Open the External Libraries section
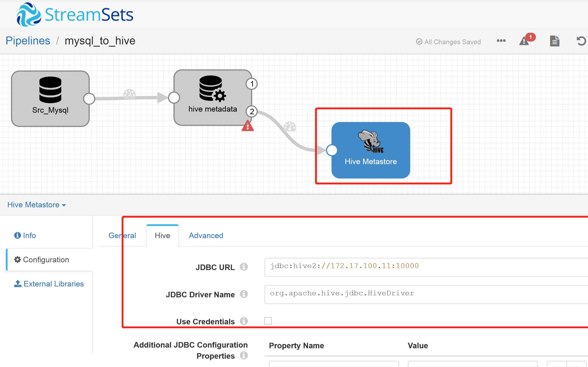This screenshot has width=588, height=367. [x=49, y=284]
